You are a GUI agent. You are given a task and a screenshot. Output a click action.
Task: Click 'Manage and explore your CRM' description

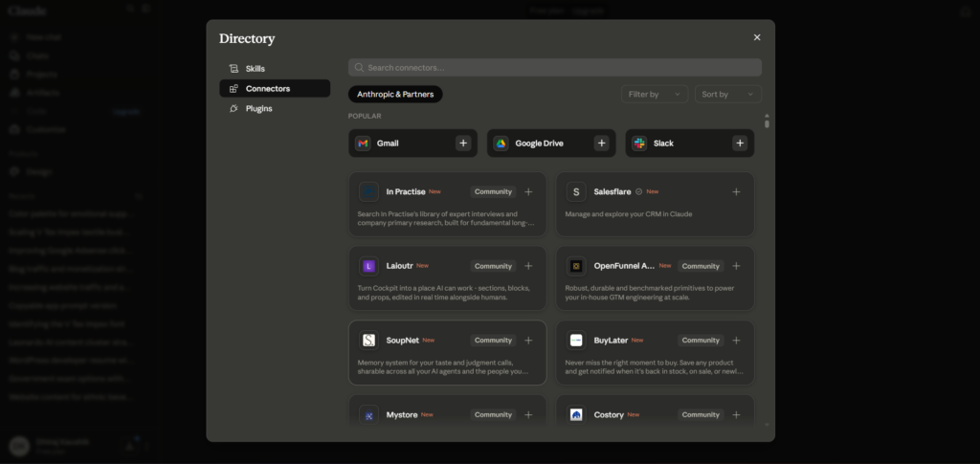click(x=629, y=214)
